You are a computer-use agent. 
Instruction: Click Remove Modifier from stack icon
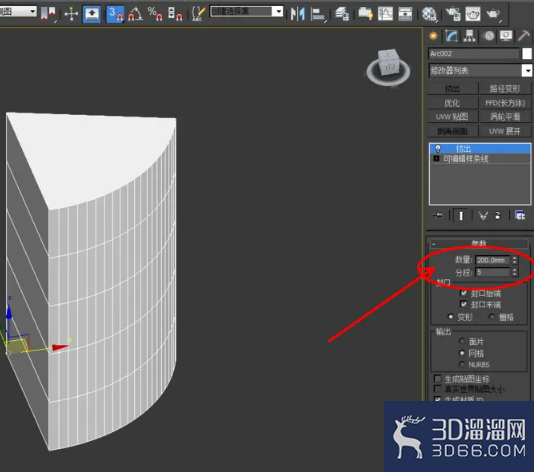(x=498, y=216)
